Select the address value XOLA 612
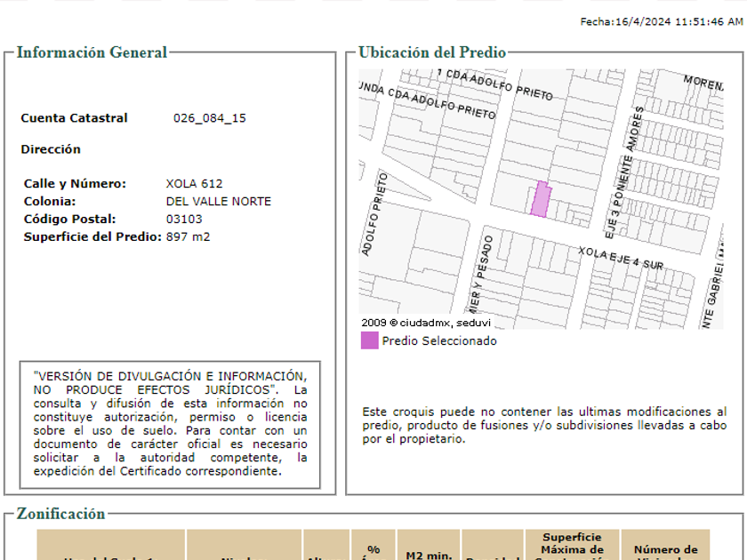747x560 pixels. (194, 184)
